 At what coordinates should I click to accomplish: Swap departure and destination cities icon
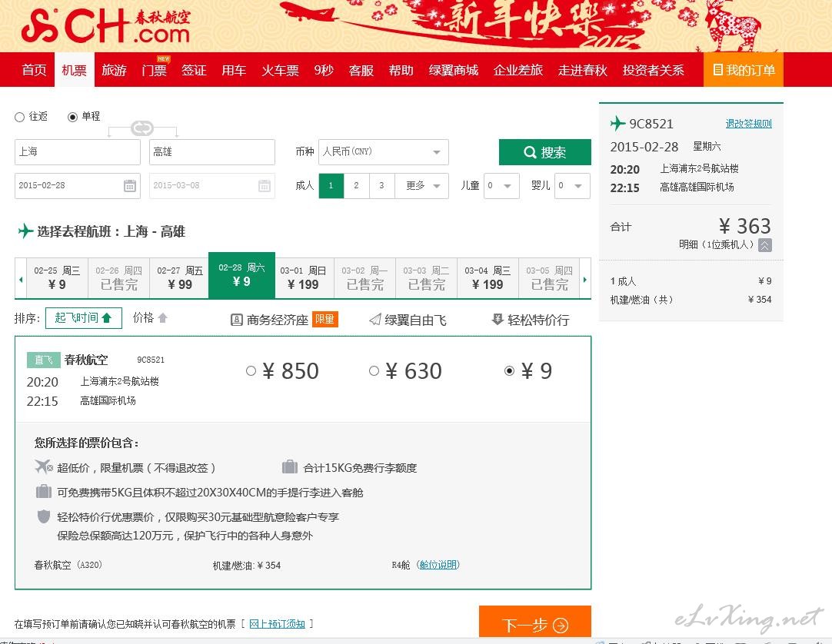pyautogui.click(x=141, y=128)
